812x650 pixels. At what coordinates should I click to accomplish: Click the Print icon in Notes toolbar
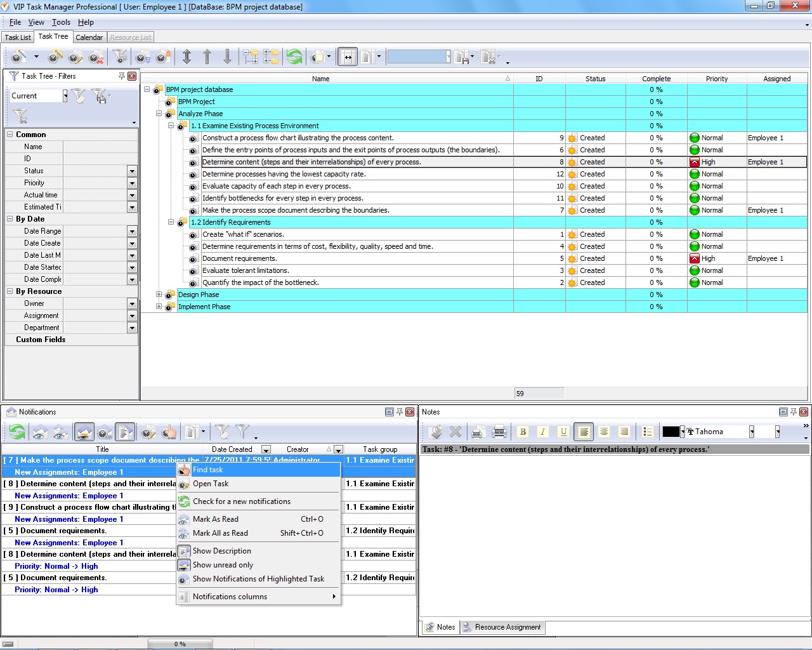pyautogui.click(x=499, y=432)
